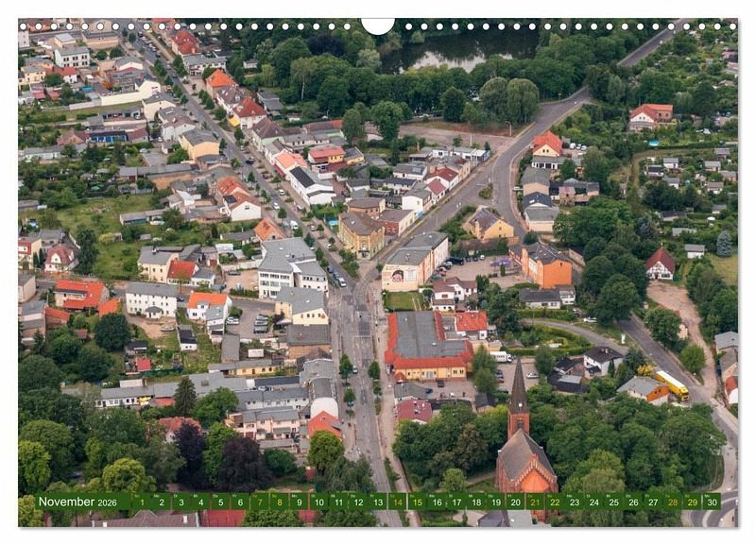Click day 13 in the date row
Viewport: 756px width, 545px height.
378,502
